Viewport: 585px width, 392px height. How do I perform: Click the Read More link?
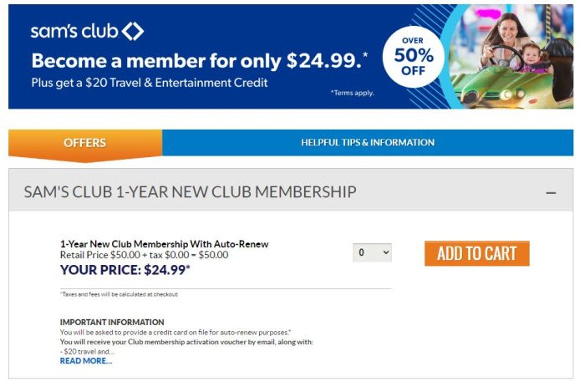click(x=86, y=361)
